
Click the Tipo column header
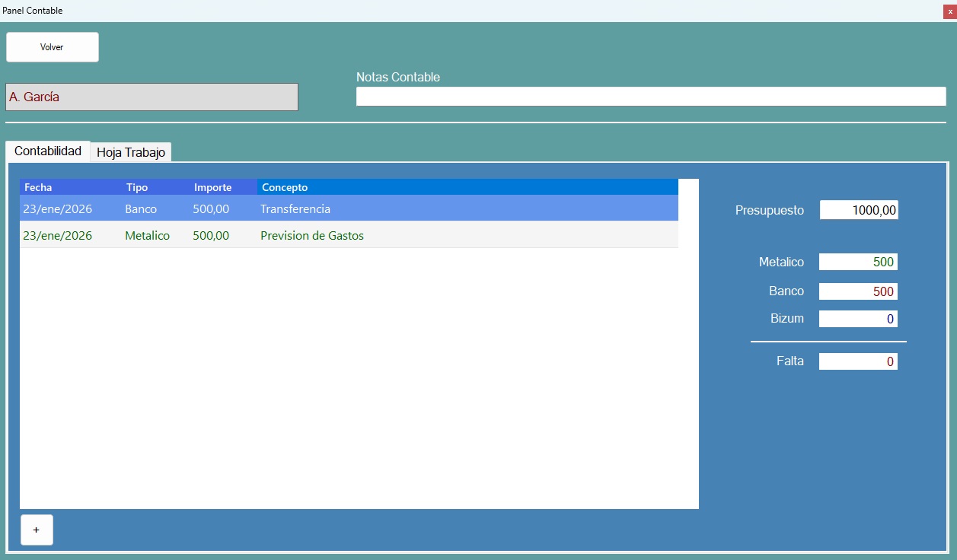point(136,186)
